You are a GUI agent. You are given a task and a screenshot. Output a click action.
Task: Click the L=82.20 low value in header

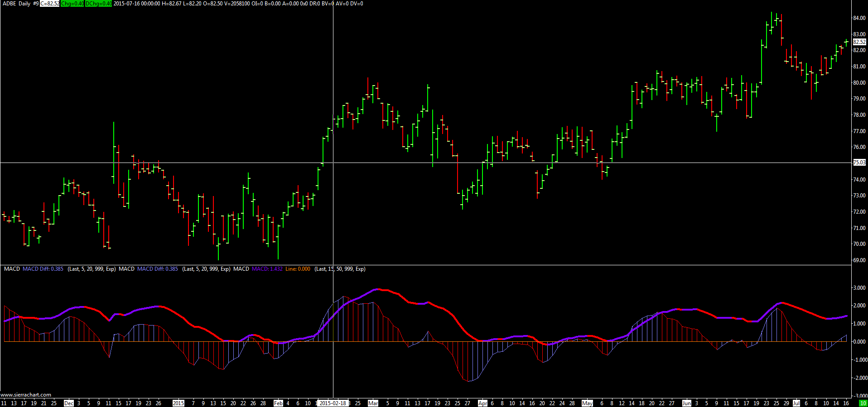pyautogui.click(x=192, y=4)
